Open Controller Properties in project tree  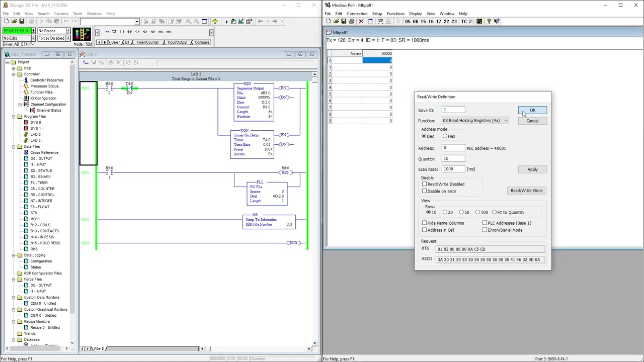[46, 80]
